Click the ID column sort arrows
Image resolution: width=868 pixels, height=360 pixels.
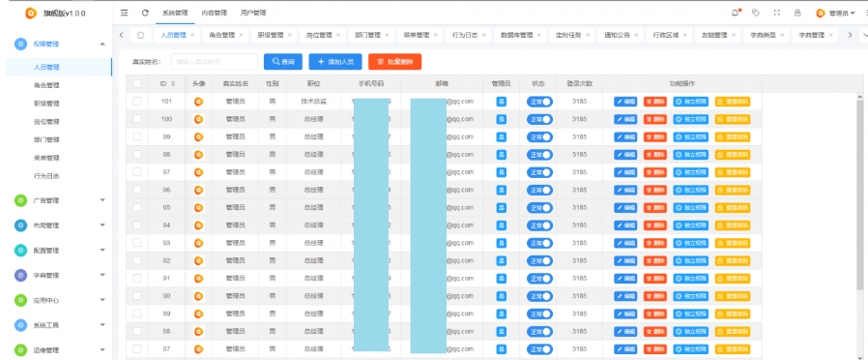click(173, 83)
